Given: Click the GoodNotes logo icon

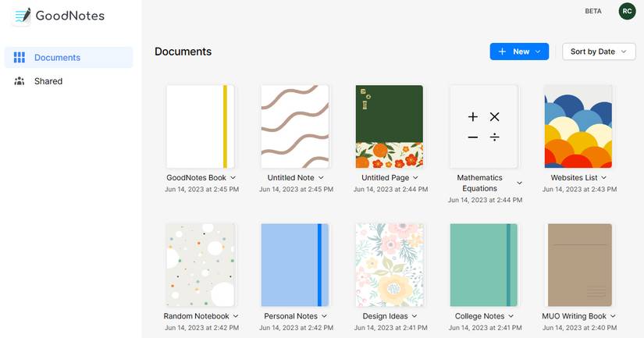Looking at the screenshot, I should pos(22,16).
